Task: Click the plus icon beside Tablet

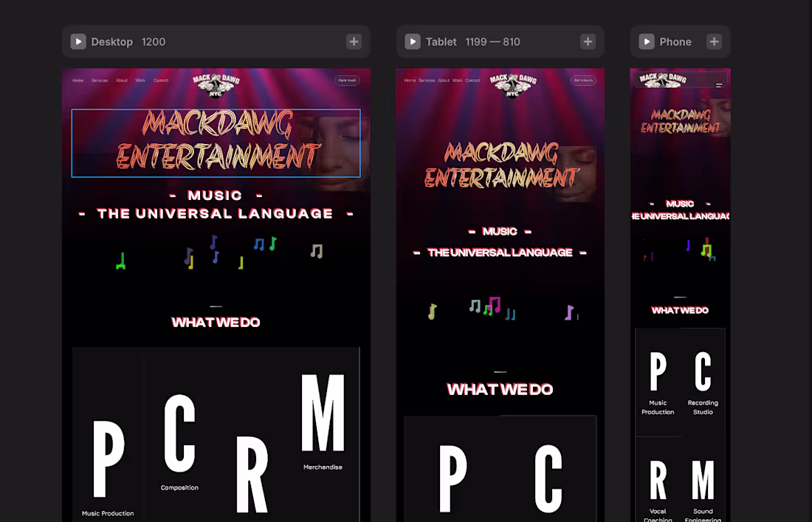Action: [588, 41]
